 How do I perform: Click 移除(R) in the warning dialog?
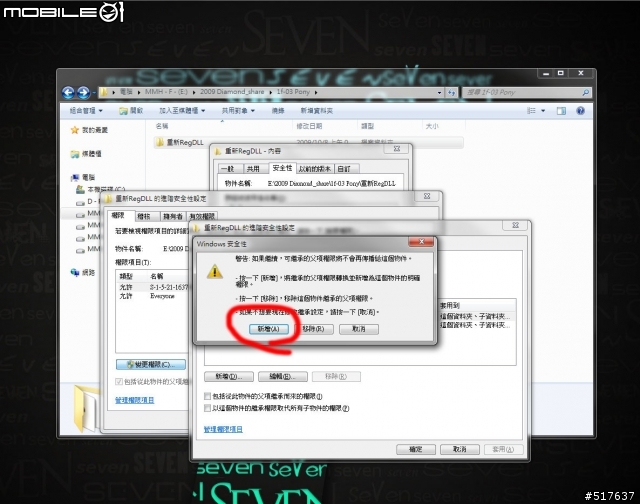313,329
